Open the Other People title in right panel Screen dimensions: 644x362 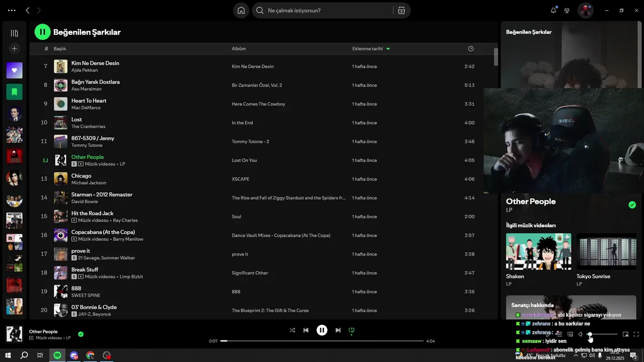coord(531,201)
